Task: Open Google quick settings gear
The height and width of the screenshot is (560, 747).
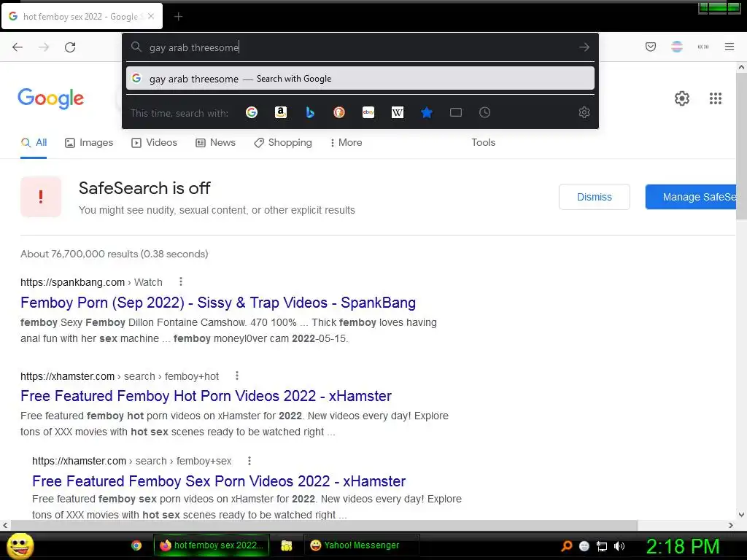Action: [682, 98]
